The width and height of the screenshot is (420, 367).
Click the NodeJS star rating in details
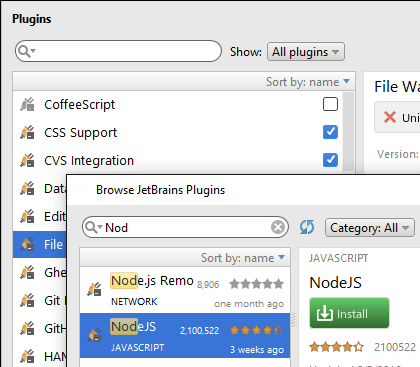pyautogui.click(x=336, y=347)
